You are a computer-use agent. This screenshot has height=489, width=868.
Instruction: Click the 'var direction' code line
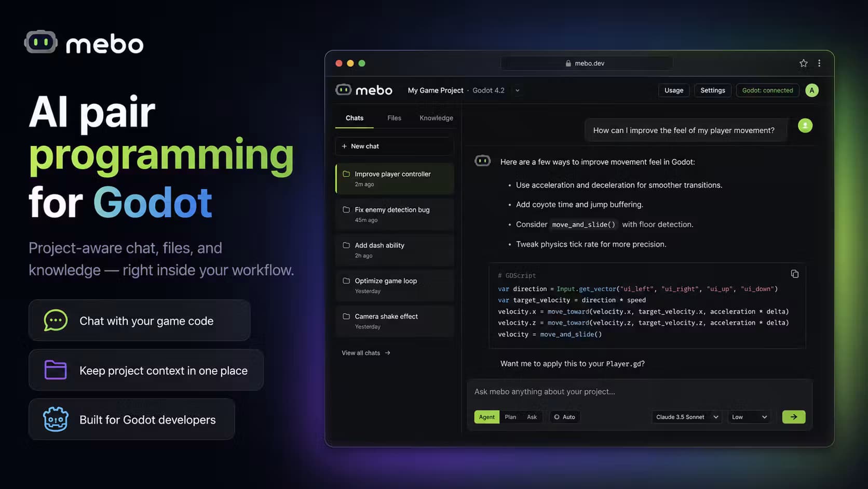click(638, 289)
